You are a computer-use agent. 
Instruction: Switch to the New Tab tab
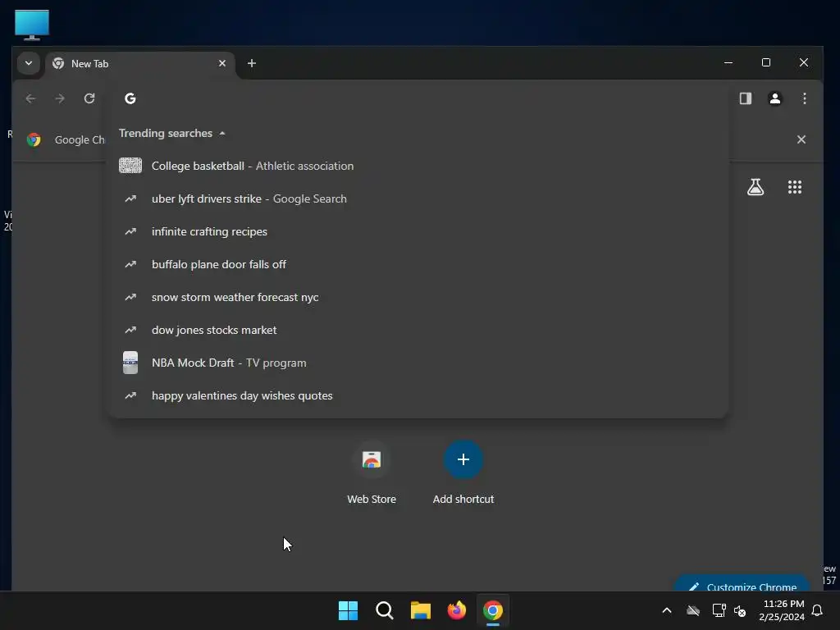tap(139, 64)
